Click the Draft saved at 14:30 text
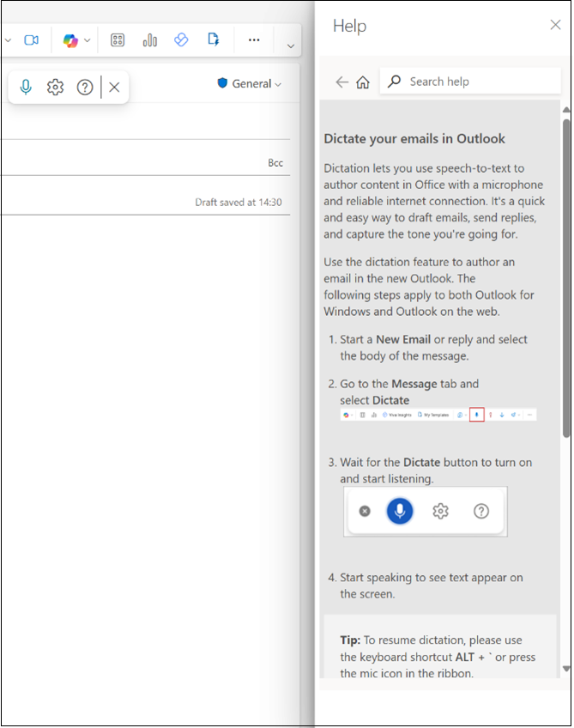This screenshot has width=574, height=728. click(x=238, y=203)
